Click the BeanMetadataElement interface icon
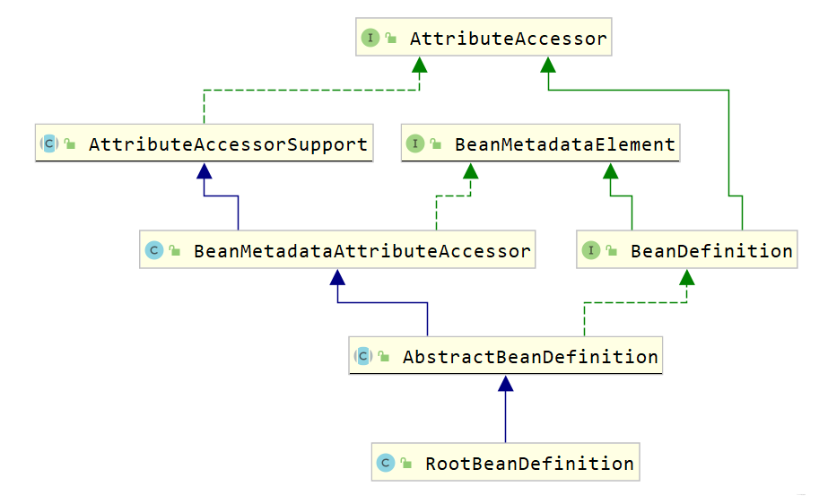The width and height of the screenshot is (819, 504). point(415,143)
